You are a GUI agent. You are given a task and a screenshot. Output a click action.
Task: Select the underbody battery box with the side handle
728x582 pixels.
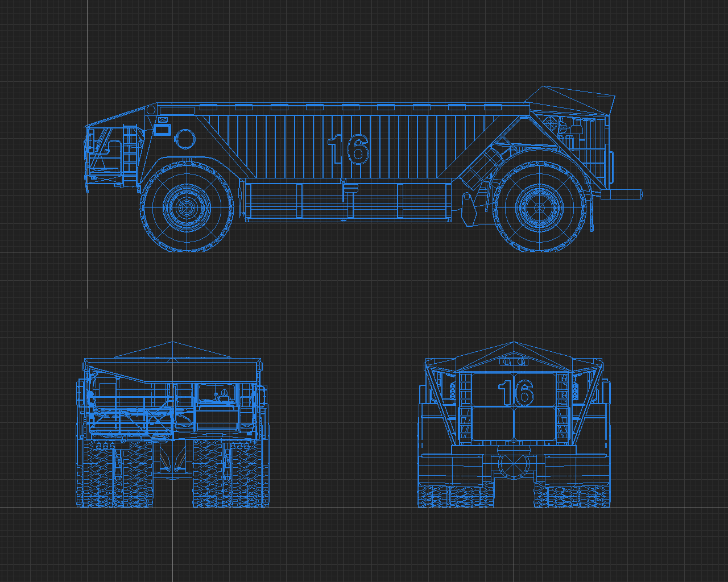coord(348,201)
